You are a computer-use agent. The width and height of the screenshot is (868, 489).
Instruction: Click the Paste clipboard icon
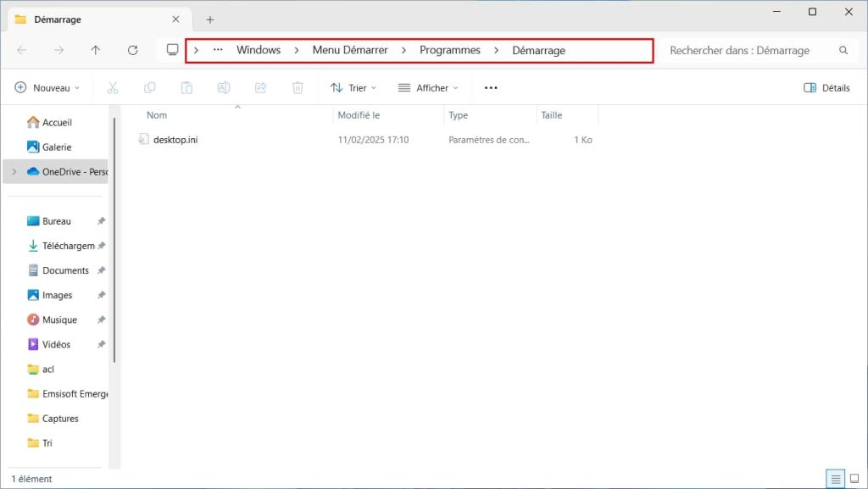point(186,87)
